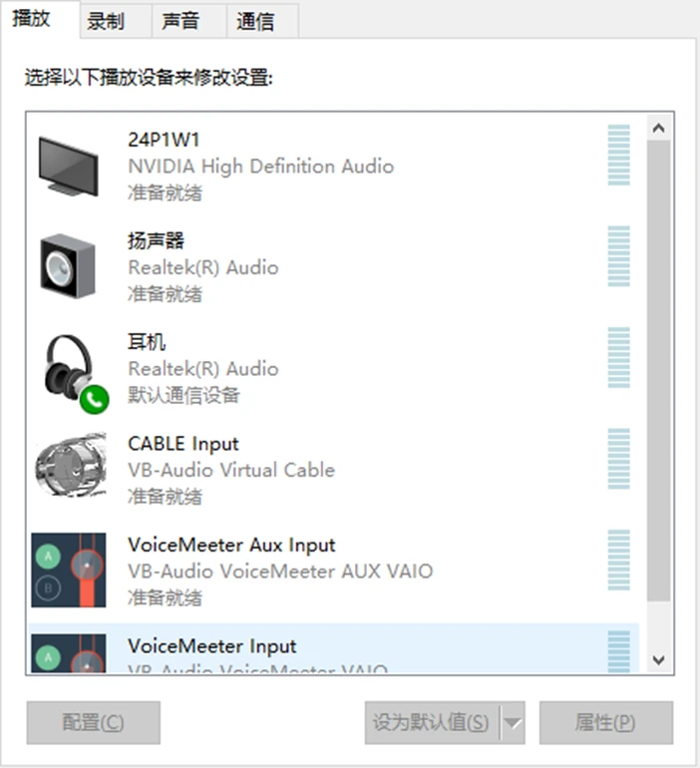Click the scrollbar up arrow
Image resolution: width=700 pixels, height=768 pixels.
[x=658, y=129]
